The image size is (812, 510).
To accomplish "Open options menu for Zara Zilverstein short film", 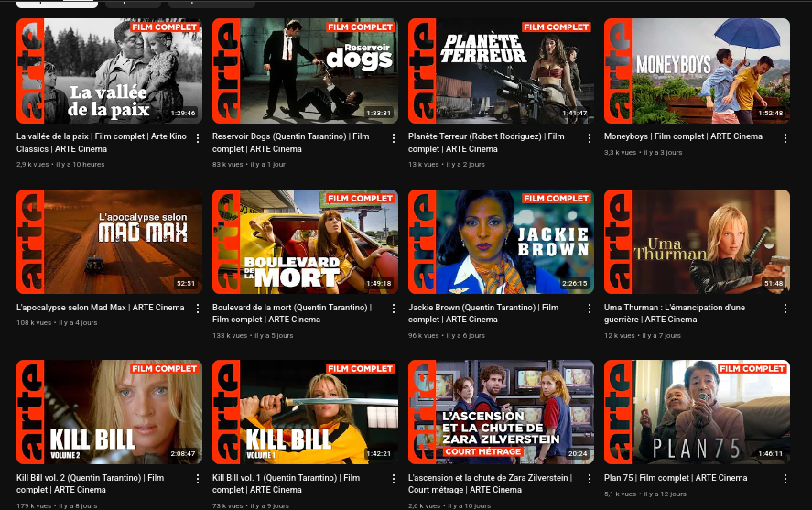I will tap(590, 479).
